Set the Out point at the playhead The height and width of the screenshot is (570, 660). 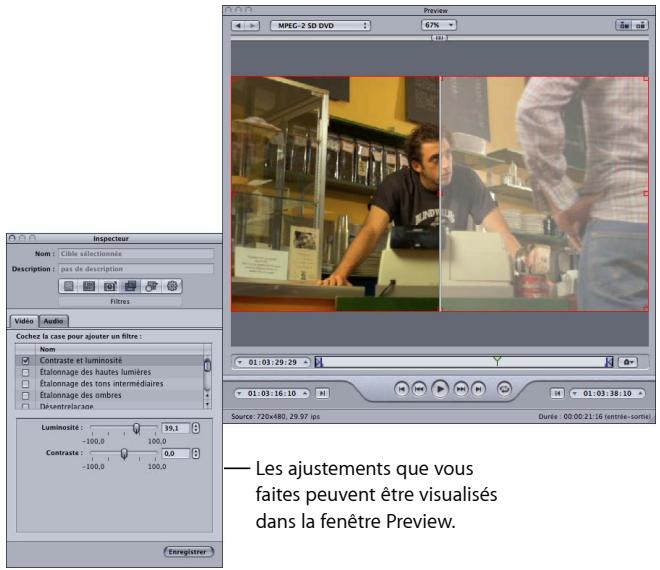click(x=557, y=393)
